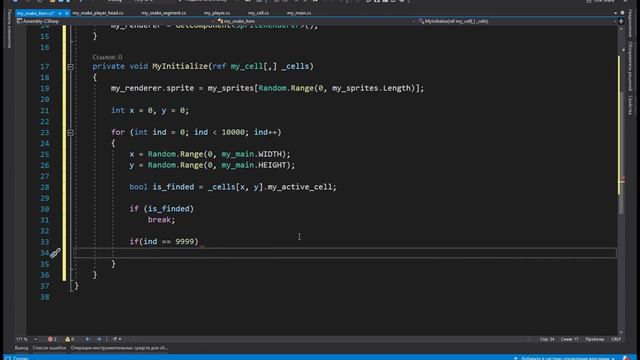The height and width of the screenshot is (360, 640).
Task: Open the tab settings gear icon
Action: [x=622, y=13]
